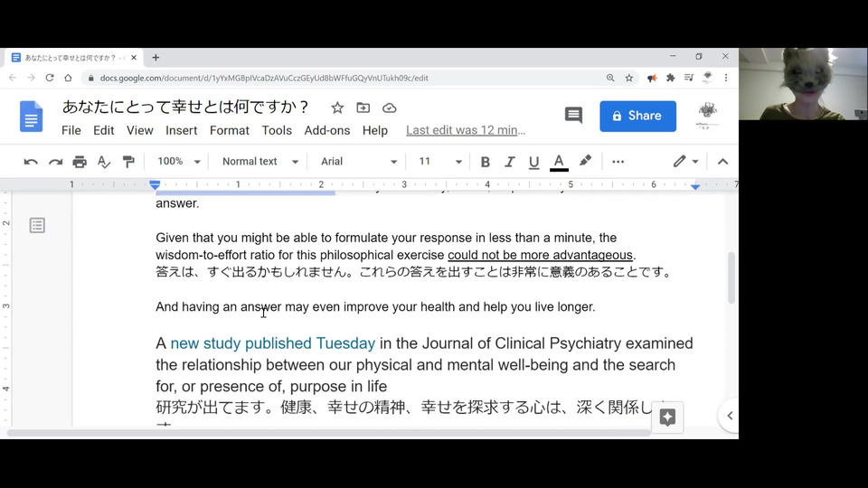The image size is (868, 488).
Task: Close the Google Docs browser tab
Action: (134, 58)
